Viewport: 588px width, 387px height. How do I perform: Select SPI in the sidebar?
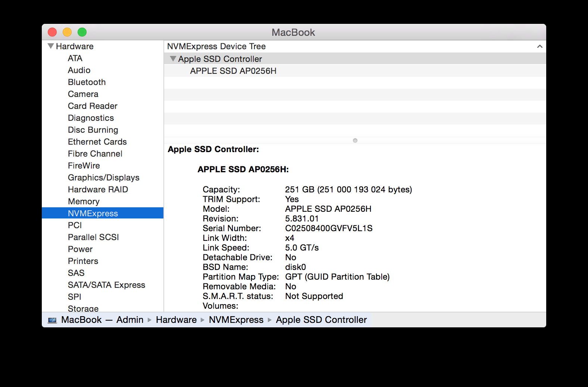pos(75,297)
